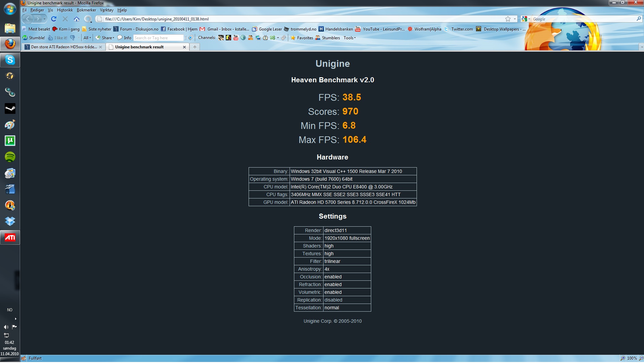Open ATI Catalyst Control Center in taskbar

coord(10,237)
